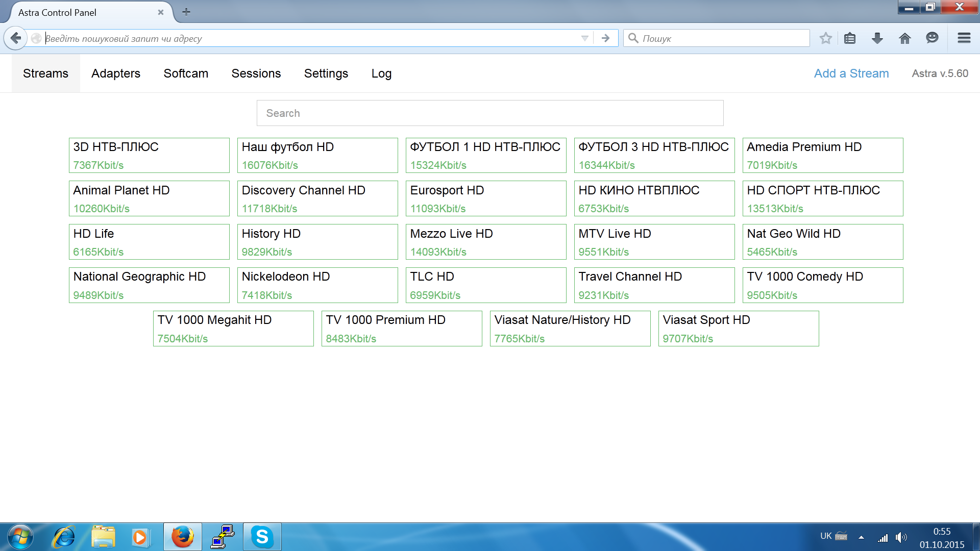Viewport: 980px width, 551px height.
Task: Select the HD КИНО НТВПЛЮС stream
Action: click(654, 198)
